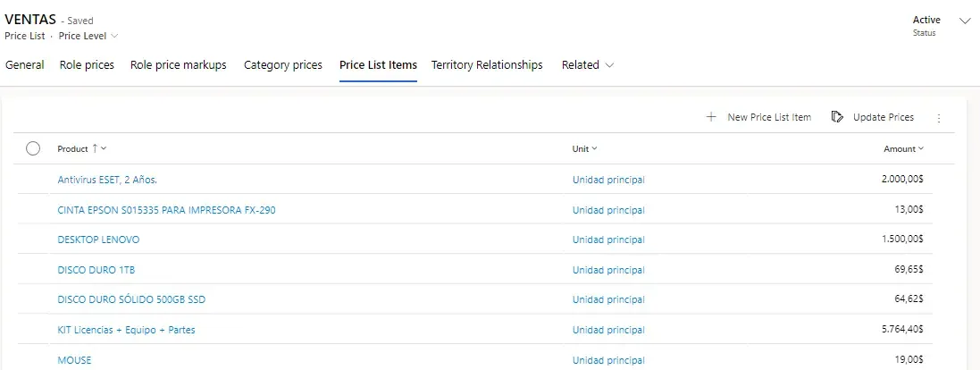980x370 pixels.
Task: Open the Category prices tab
Action: [283, 65]
